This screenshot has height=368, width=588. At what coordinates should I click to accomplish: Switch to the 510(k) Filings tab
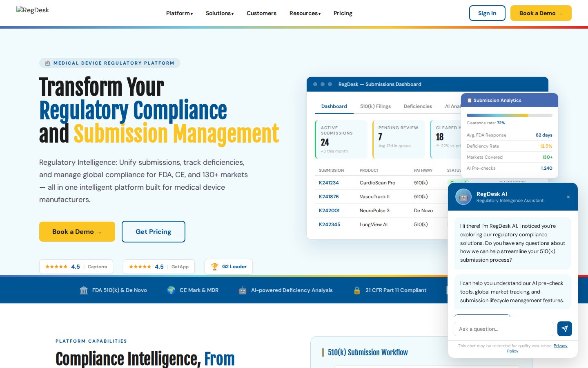(375, 106)
